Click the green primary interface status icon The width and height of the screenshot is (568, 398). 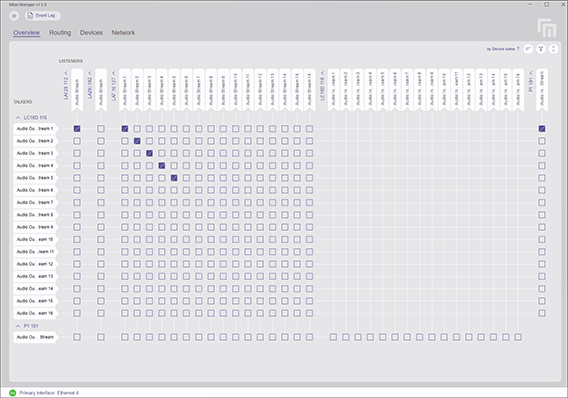(x=13, y=393)
